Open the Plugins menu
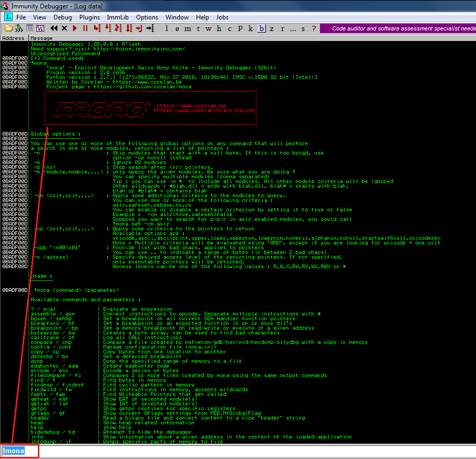 click(x=89, y=17)
